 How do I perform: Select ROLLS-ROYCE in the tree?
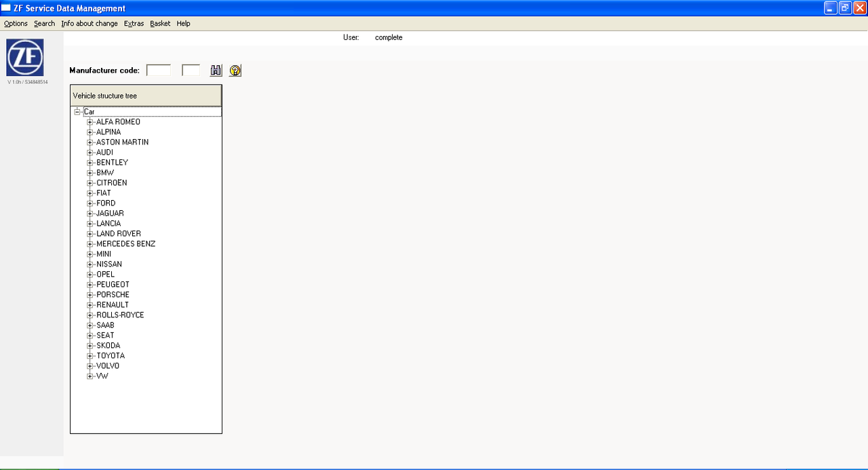(x=120, y=315)
